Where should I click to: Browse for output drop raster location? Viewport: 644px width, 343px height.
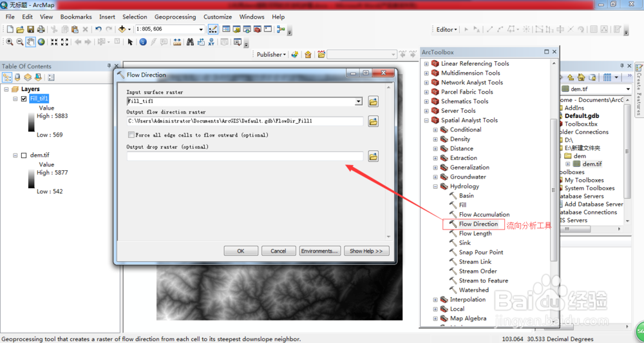(x=374, y=156)
